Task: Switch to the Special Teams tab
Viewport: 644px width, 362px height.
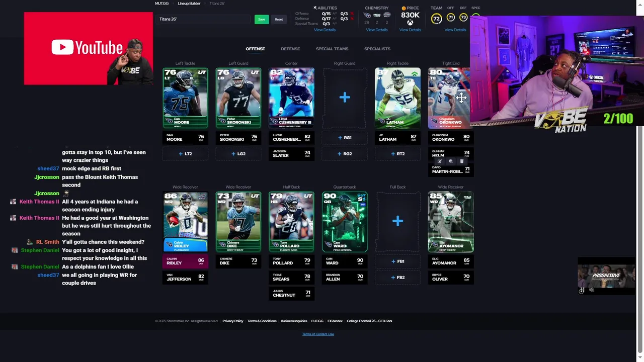Action: (x=332, y=49)
